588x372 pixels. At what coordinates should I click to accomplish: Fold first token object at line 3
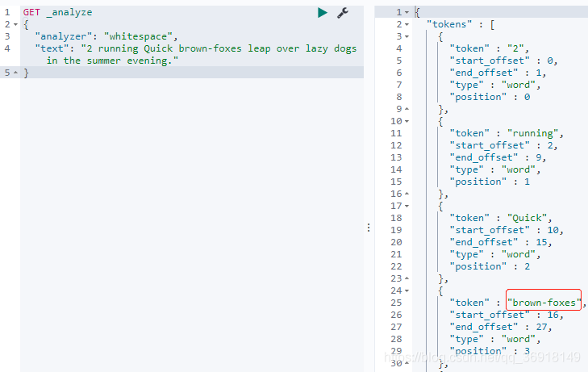pos(407,36)
